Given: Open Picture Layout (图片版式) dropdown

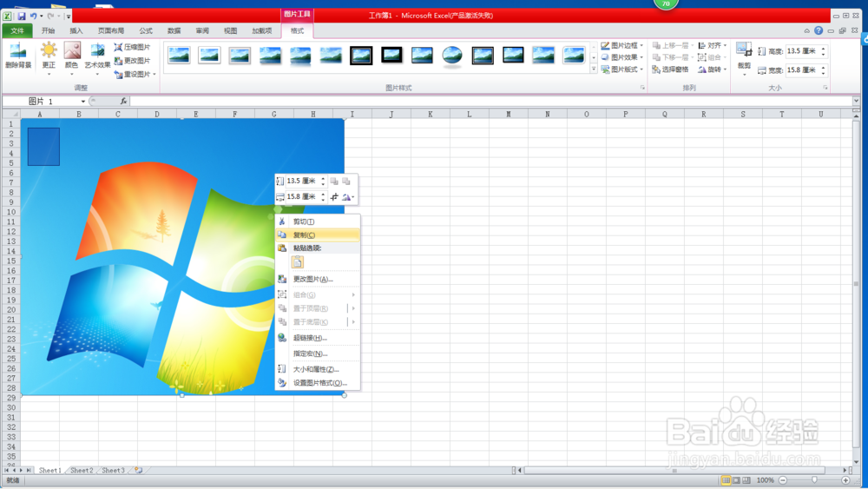Looking at the screenshot, I should click(622, 69).
